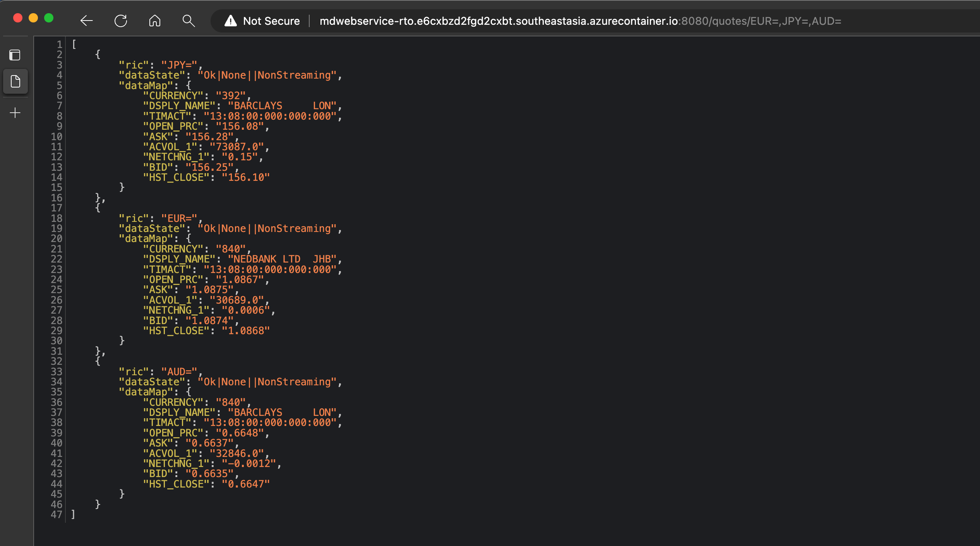The height and width of the screenshot is (546, 980).
Task: Click ASK value "1.0875"
Action: (210, 290)
